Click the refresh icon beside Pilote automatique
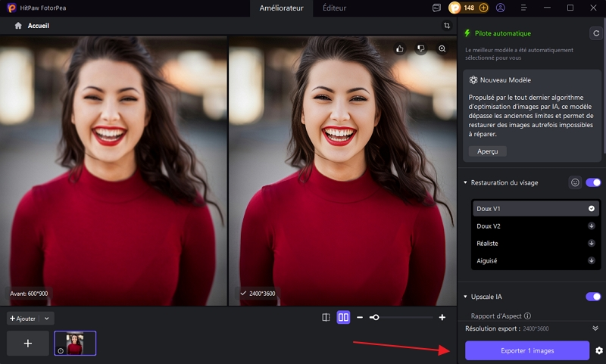 (x=596, y=33)
